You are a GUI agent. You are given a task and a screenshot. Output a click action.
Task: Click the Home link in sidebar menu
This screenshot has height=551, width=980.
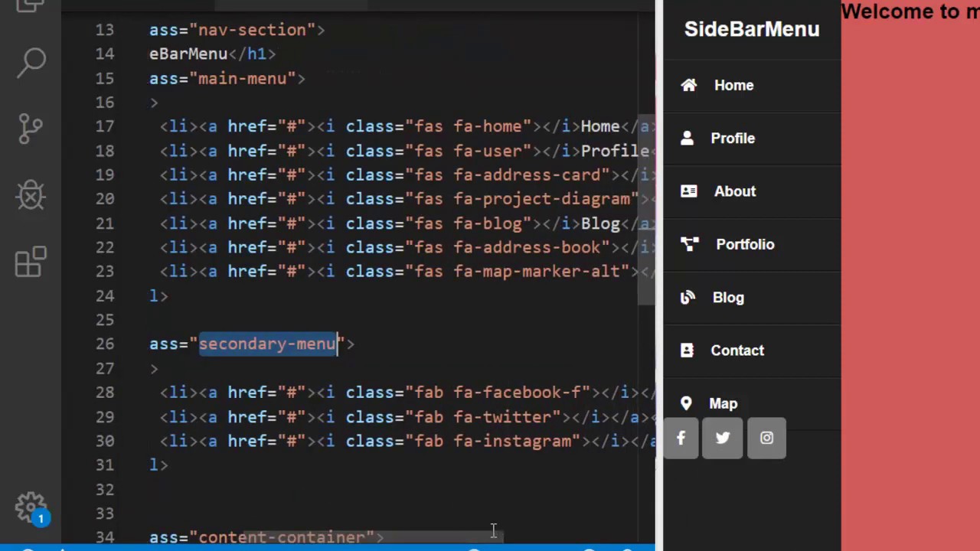[733, 86]
